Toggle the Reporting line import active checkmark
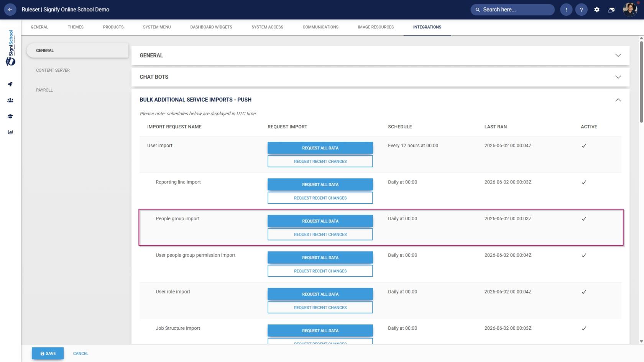This screenshot has width=644, height=362. pyautogui.click(x=584, y=182)
